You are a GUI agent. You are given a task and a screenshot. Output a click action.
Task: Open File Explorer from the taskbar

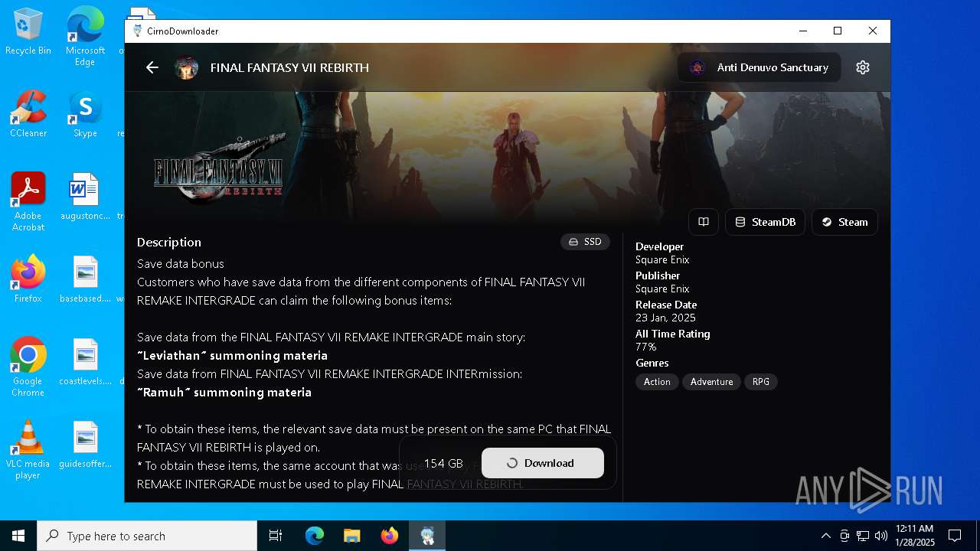352,536
